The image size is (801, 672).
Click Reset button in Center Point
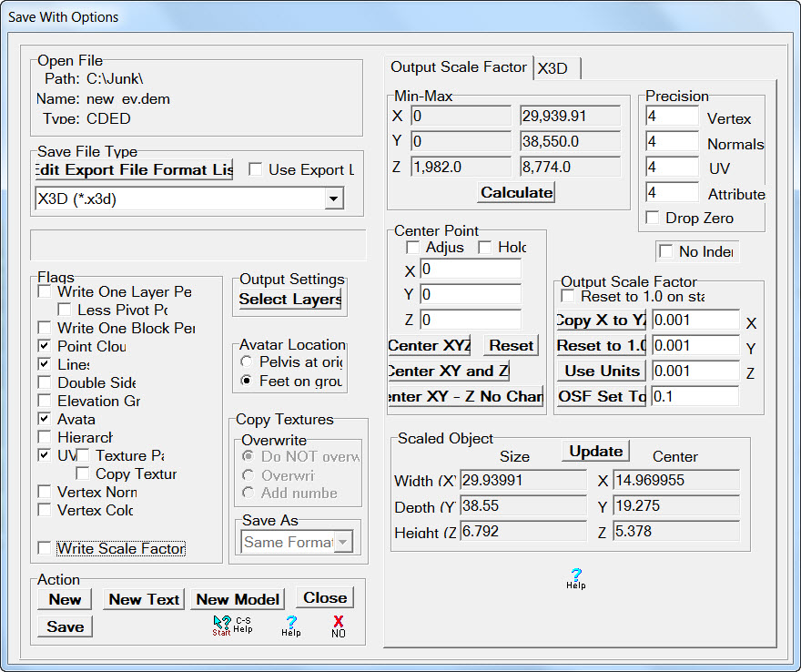[x=511, y=345]
